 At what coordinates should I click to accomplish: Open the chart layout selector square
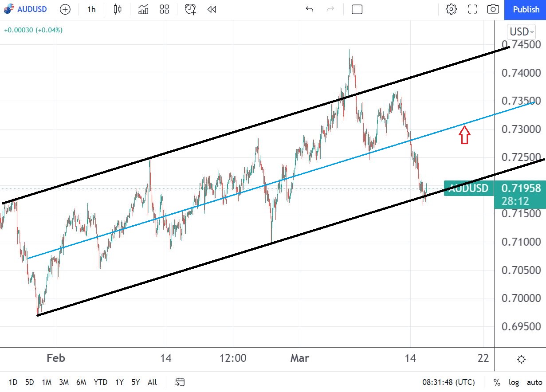(357, 9)
